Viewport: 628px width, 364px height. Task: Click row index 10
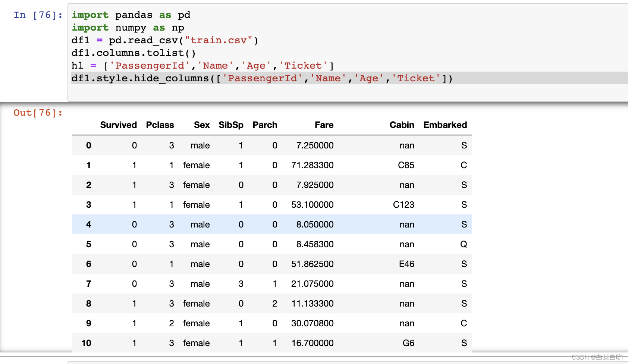pyautogui.click(x=86, y=343)
